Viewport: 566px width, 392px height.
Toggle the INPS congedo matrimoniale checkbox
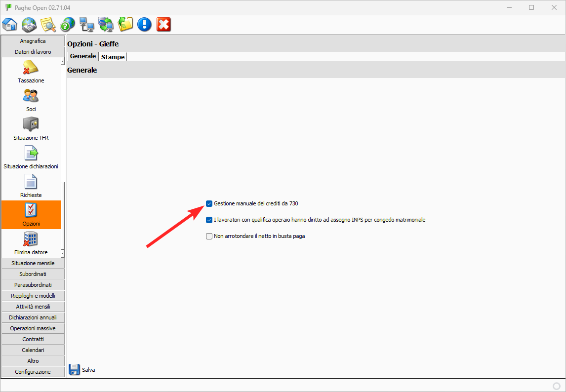pos(209,220)
